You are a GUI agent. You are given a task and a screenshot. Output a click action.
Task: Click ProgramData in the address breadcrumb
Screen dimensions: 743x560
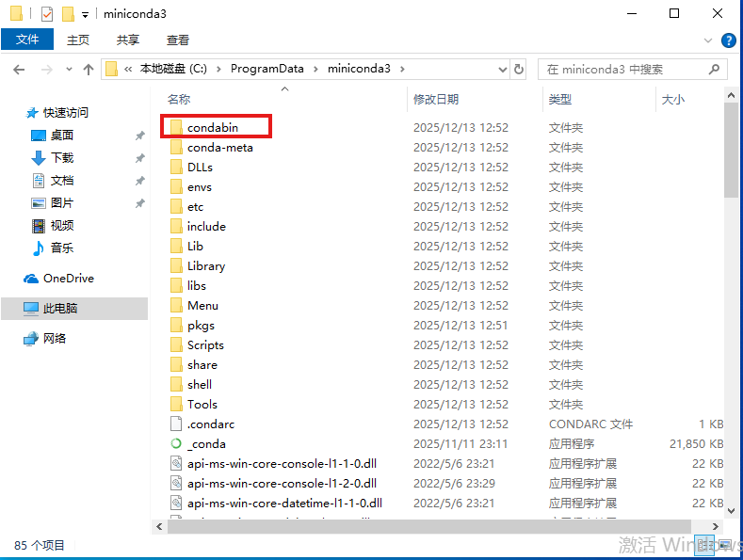coord(267,69)
